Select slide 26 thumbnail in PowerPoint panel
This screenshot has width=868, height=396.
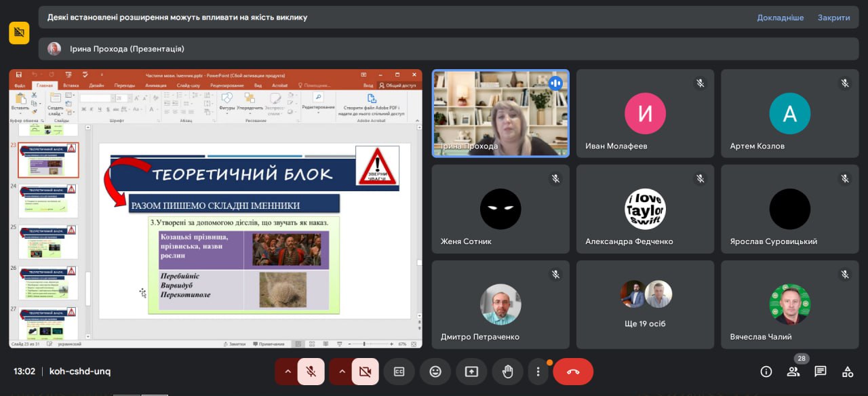(47, 283)
